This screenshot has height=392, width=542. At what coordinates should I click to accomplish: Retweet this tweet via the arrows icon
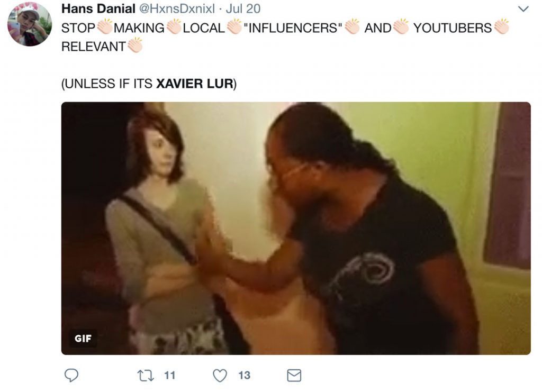146,376
